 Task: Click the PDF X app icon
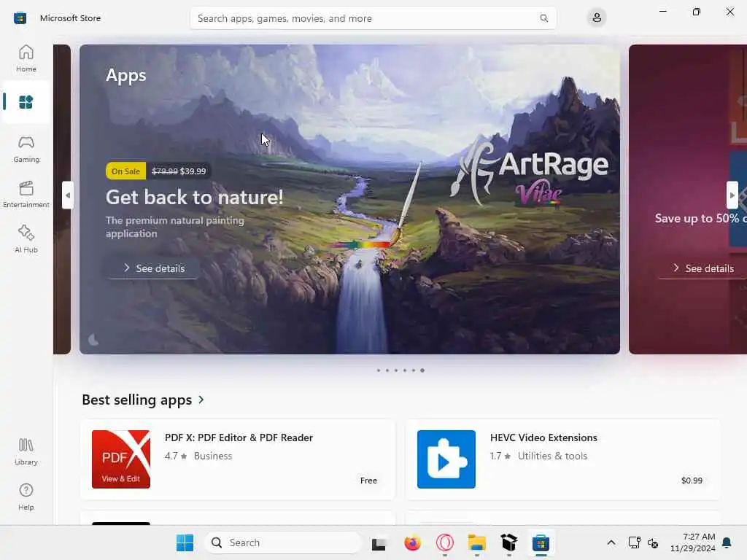click(x=121, y=459)
